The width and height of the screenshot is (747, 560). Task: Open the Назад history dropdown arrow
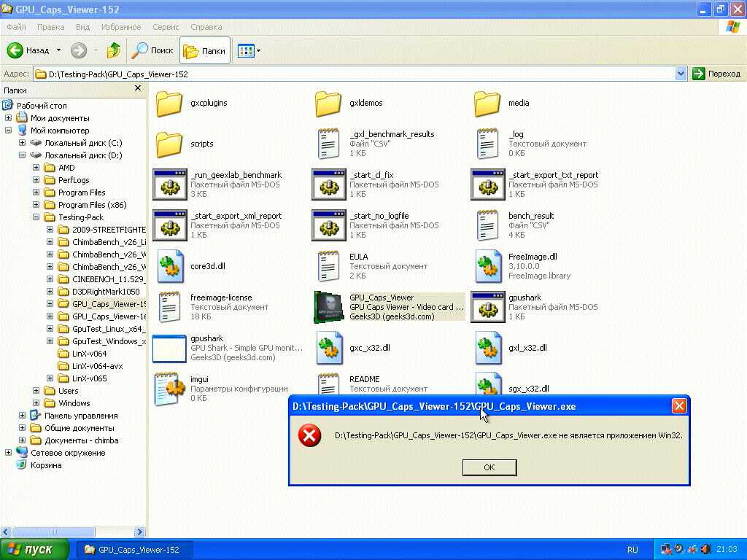58,50
